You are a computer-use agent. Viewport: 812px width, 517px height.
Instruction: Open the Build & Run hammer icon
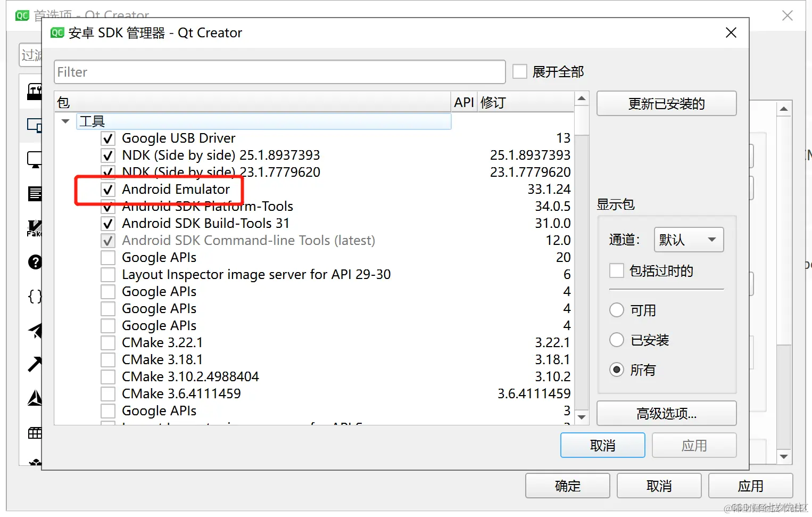click(x=35, y=364)
